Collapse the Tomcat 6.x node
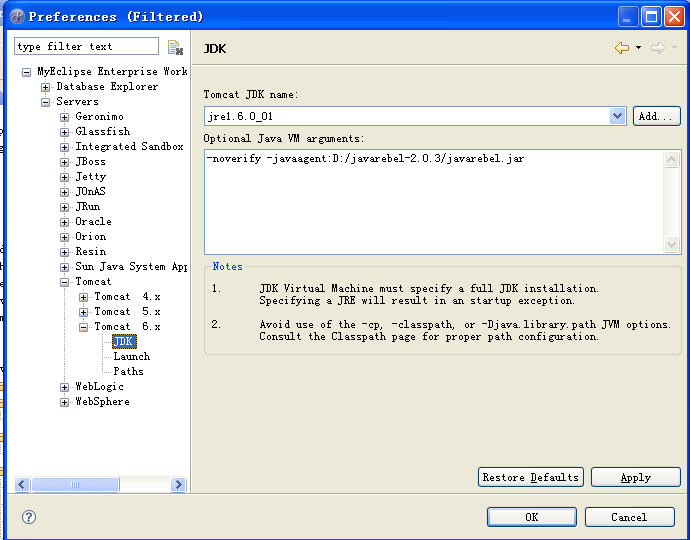690x540 pixels. 83,327
